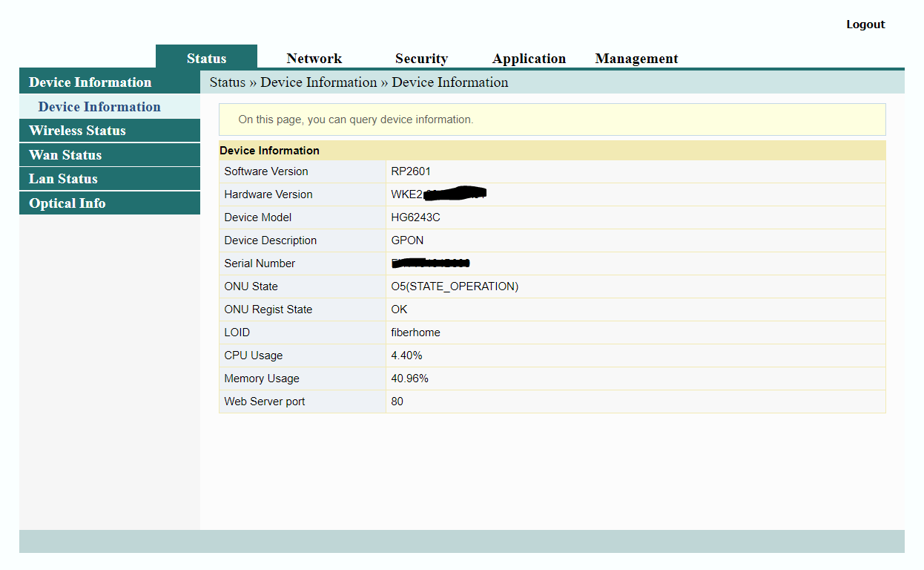Switch to the Application tab

click(x=529, y=58)
